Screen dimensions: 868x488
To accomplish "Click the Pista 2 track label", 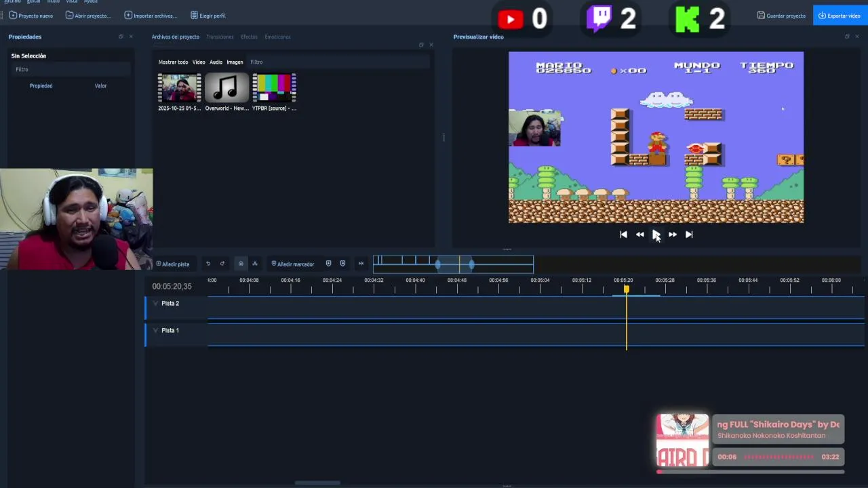I will [170, 303].
